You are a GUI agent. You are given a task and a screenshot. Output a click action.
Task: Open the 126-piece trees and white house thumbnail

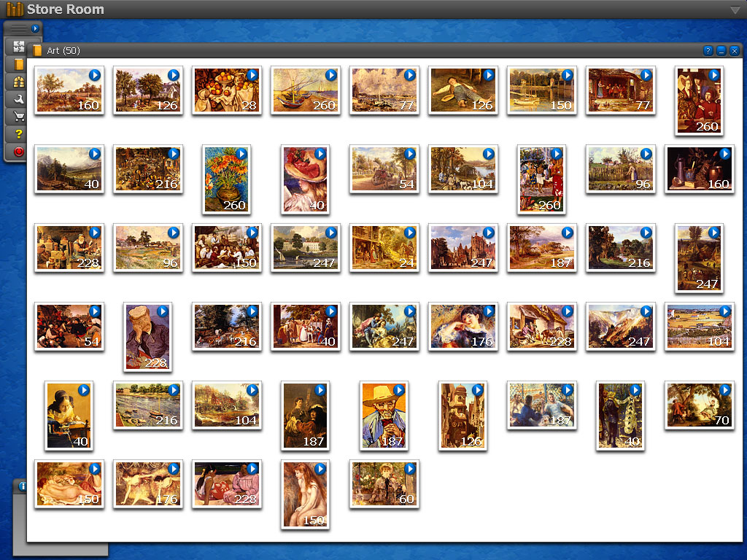coord(147,90)
